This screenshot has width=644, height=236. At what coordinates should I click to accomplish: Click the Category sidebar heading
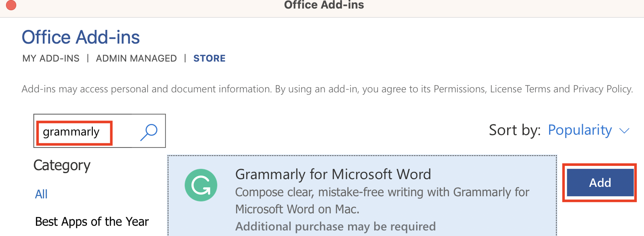62,165
